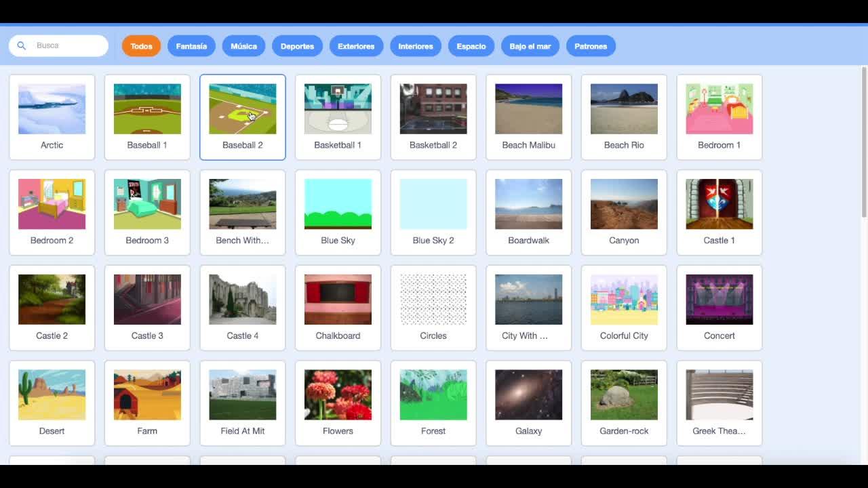This screenshot has height=488, width=868.
Task: Select the Castle 4 backdrop
Action: pyautogui.click(x=243, y=308)
